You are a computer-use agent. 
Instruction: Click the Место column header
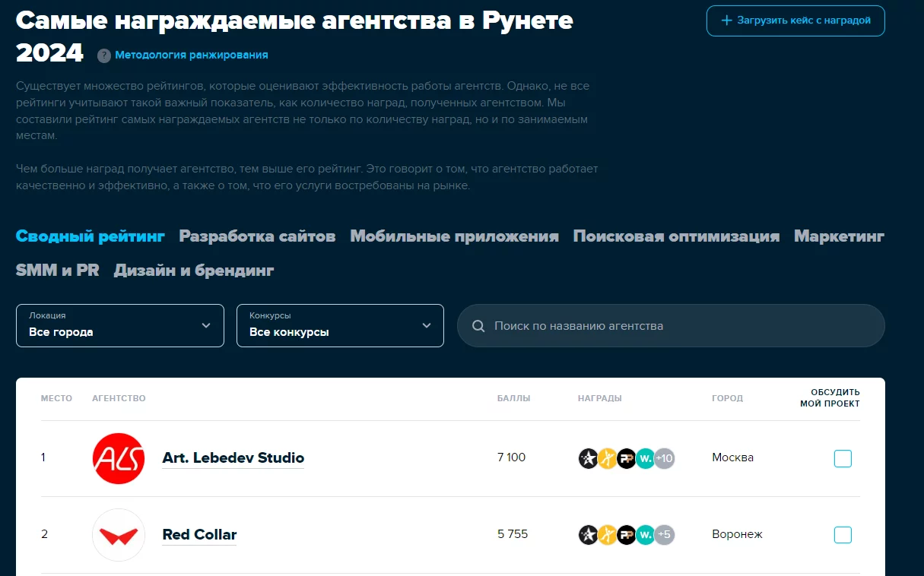coord(57,398)
